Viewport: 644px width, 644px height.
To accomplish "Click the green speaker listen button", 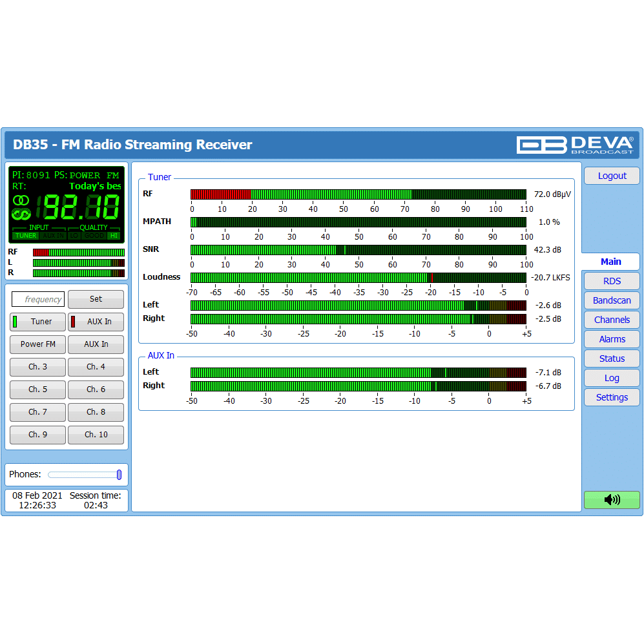I will coord(611,499).
